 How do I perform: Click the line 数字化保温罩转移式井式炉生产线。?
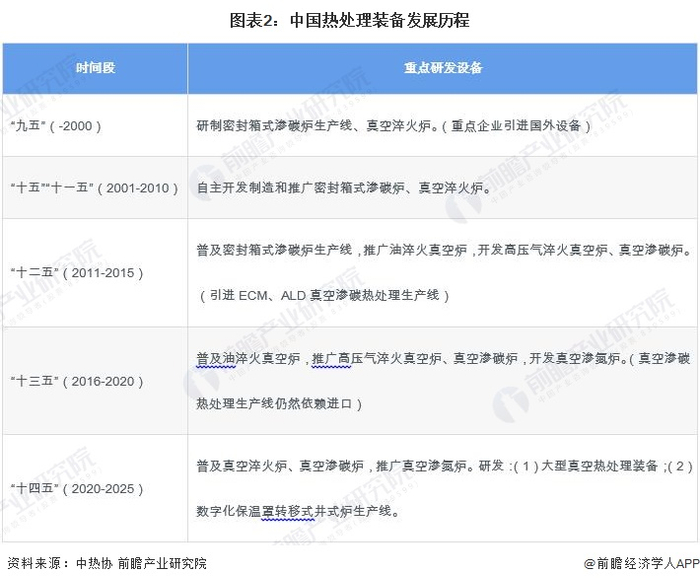point(298,511)
